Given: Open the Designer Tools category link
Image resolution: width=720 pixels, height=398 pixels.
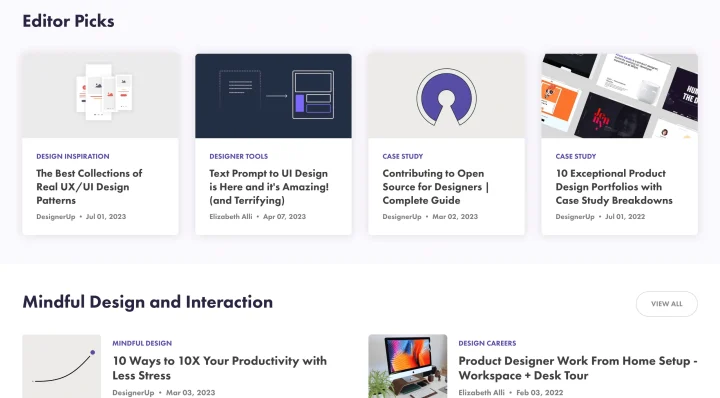Looking at the screenshot, I should click(x=238, y=157).
